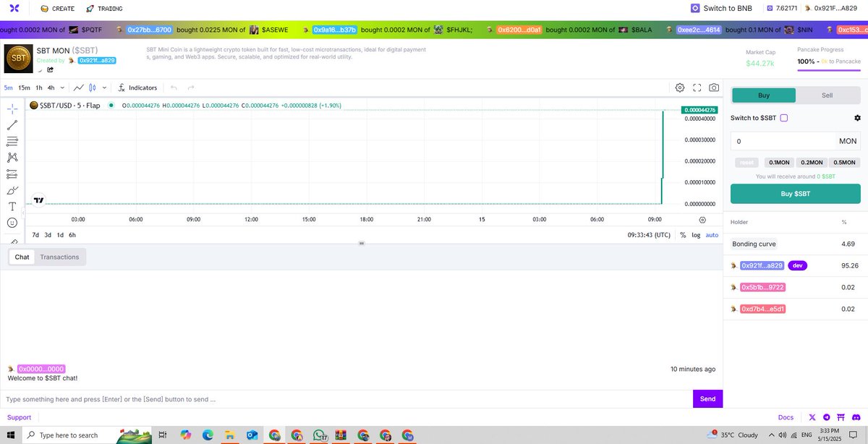
Task: Focus the chat message input box
Action: point(346,399)
